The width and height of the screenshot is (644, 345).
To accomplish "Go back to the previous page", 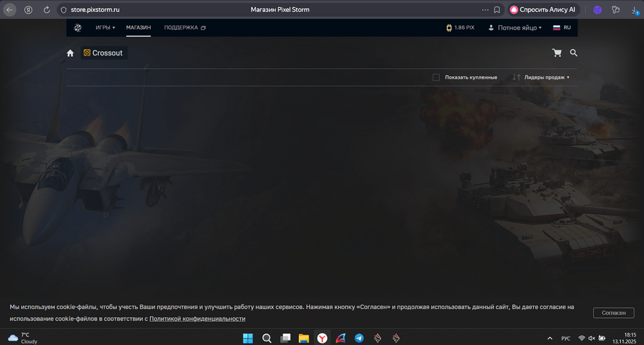I will 10,10.
